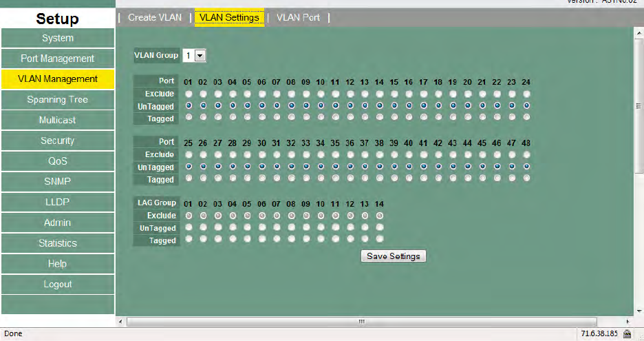Open the VLAN Group dropdown
Image resolution: width=644 pixels, height=341 pixels.
[x=200, y=56]
